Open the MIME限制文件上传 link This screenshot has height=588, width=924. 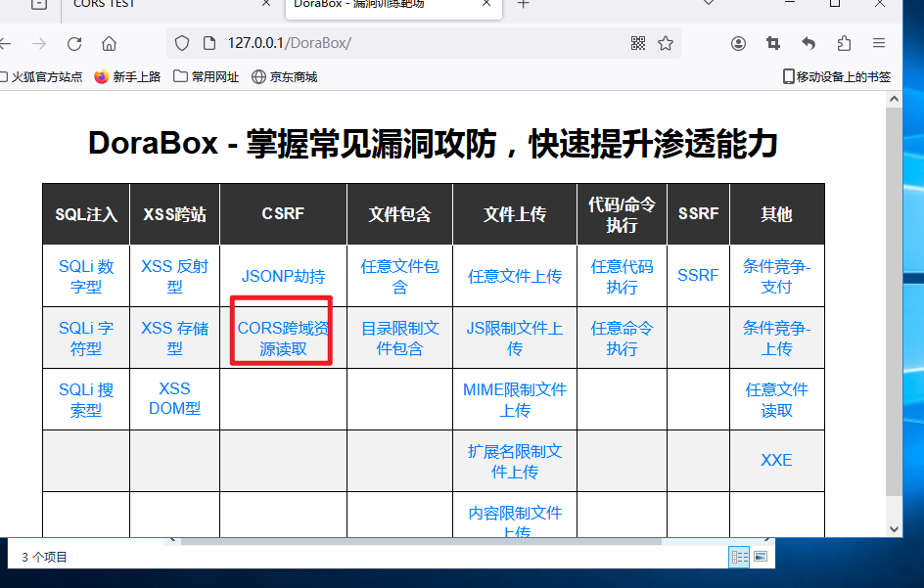(x=515, y=400)
